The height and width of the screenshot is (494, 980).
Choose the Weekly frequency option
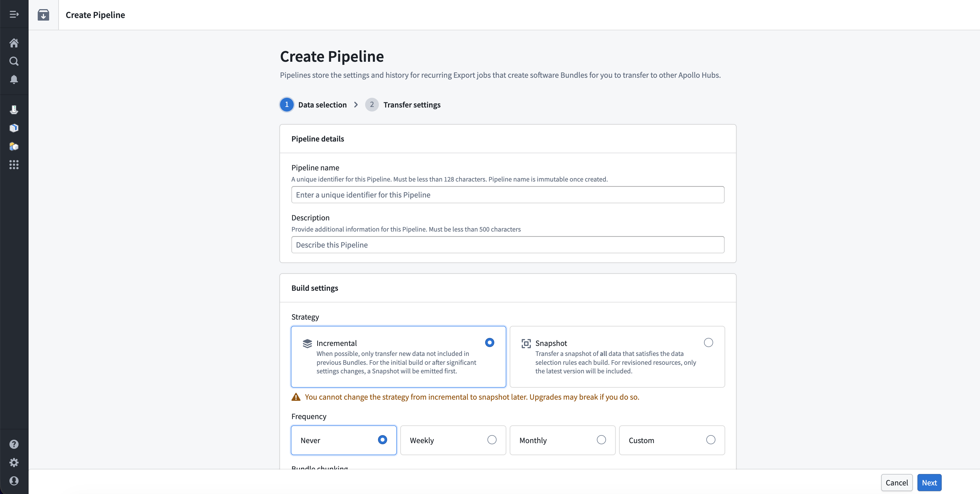[x=453, y=440]
